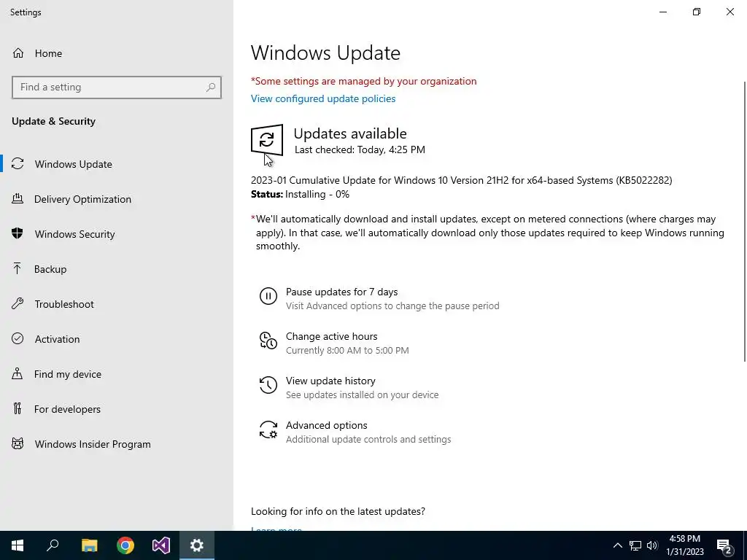Image resolution: width=747 pixels, height=560 pixels.
Task: Select Delivery Optimization in sidebar
Action: tap(117, 199)
